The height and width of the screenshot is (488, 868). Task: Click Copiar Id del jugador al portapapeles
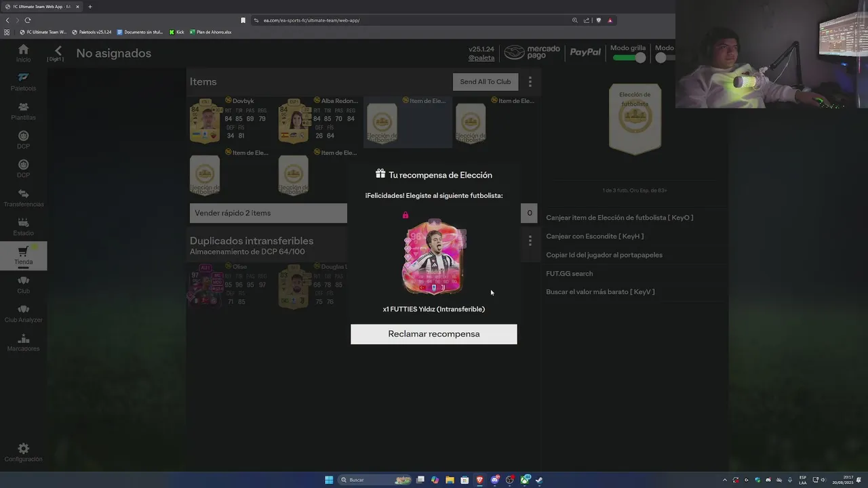point(604,255)
